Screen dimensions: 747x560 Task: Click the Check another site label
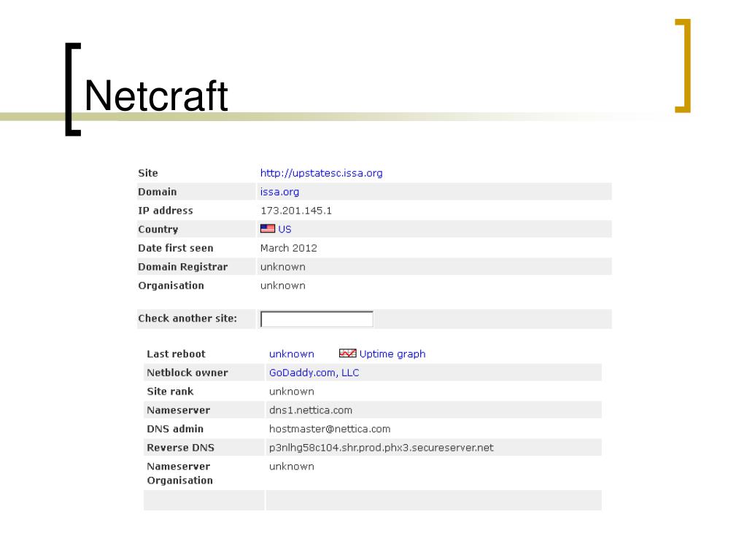coord(187,319)
